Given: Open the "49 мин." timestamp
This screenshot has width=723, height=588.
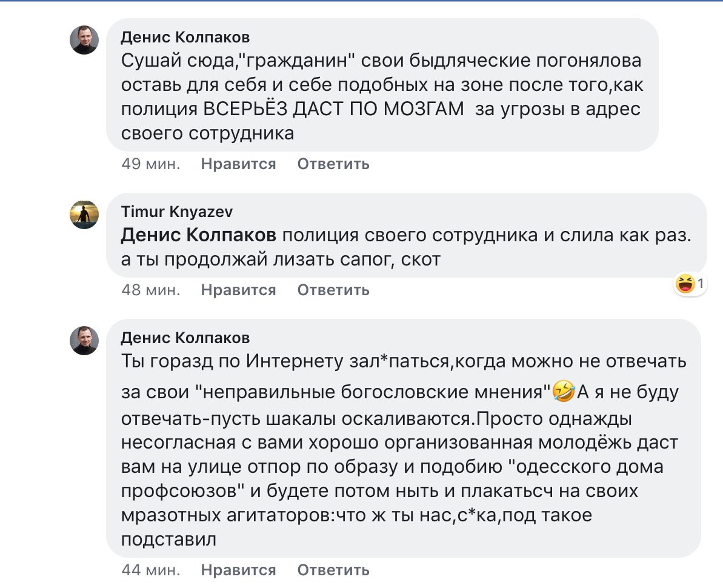Looking at the screenshot, I should (150, 164).
